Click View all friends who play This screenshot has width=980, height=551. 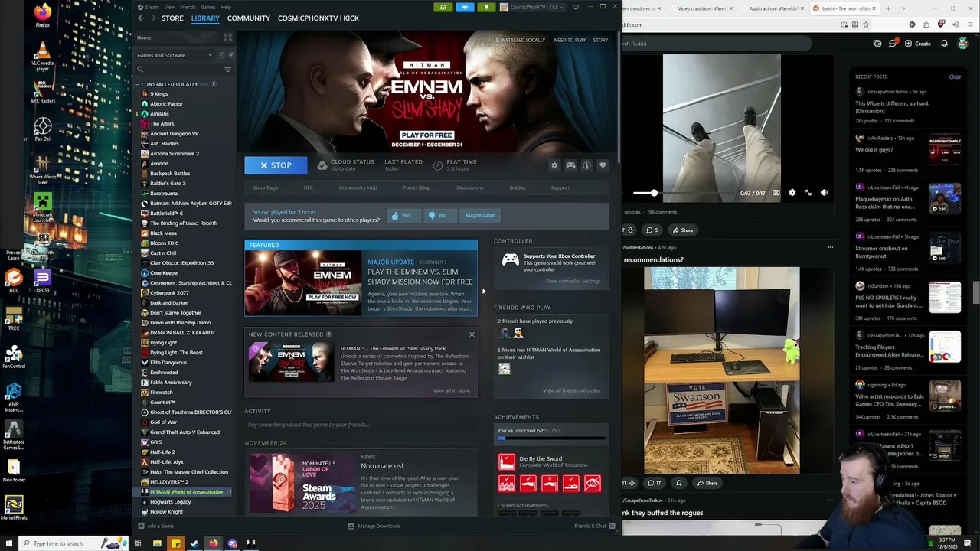pyautogui.click(x=571, y=390)
